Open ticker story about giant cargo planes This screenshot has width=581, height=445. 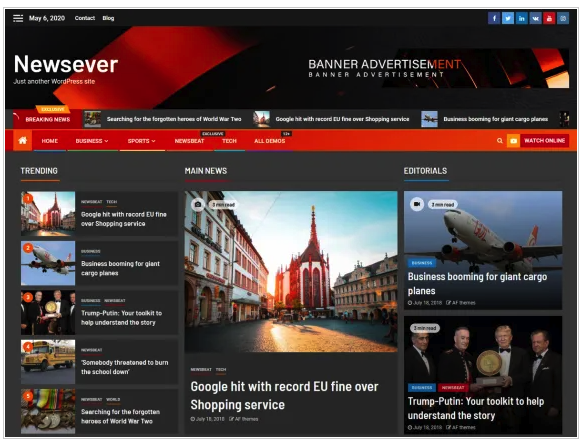point(495,119)
